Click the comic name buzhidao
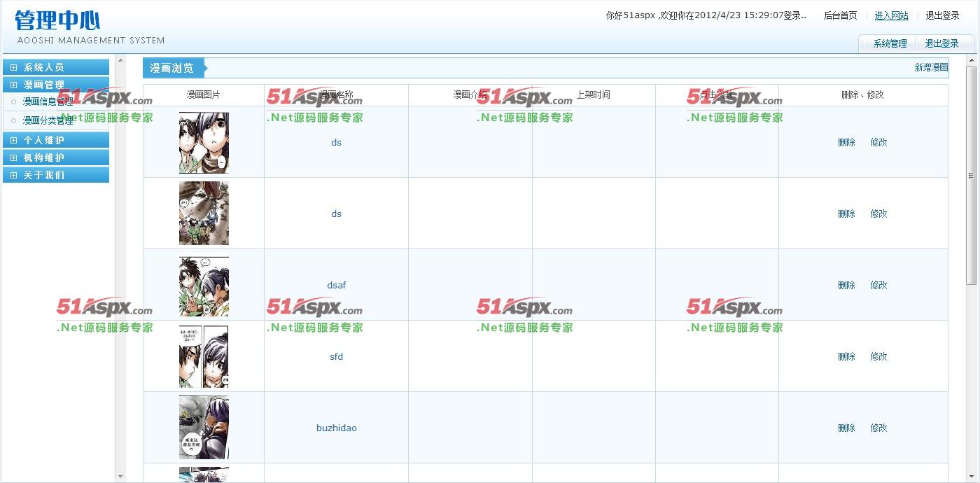The height and width of the screenshot is (483, 980). click(337, 428)
